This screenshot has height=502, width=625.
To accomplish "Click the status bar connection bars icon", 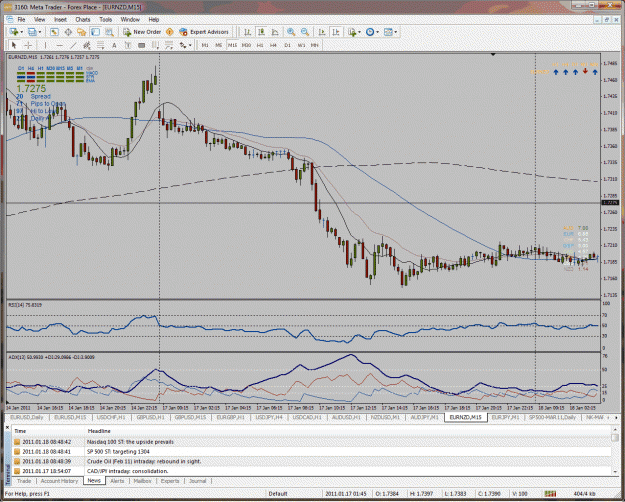I will click(x=550, y=494).
